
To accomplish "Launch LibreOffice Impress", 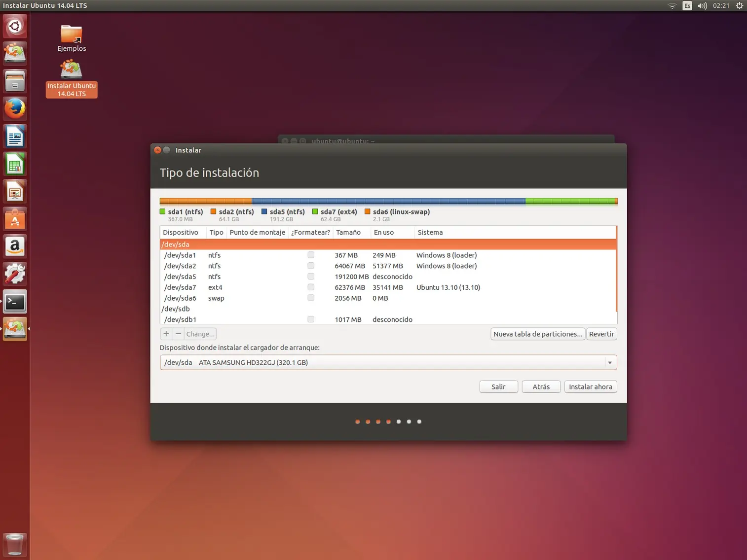I will pos(15,191).
